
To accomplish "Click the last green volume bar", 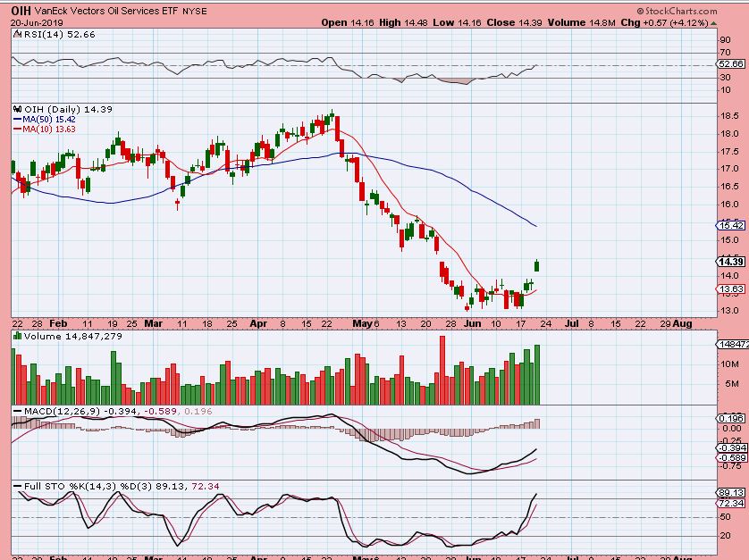I will click(537, 375).
